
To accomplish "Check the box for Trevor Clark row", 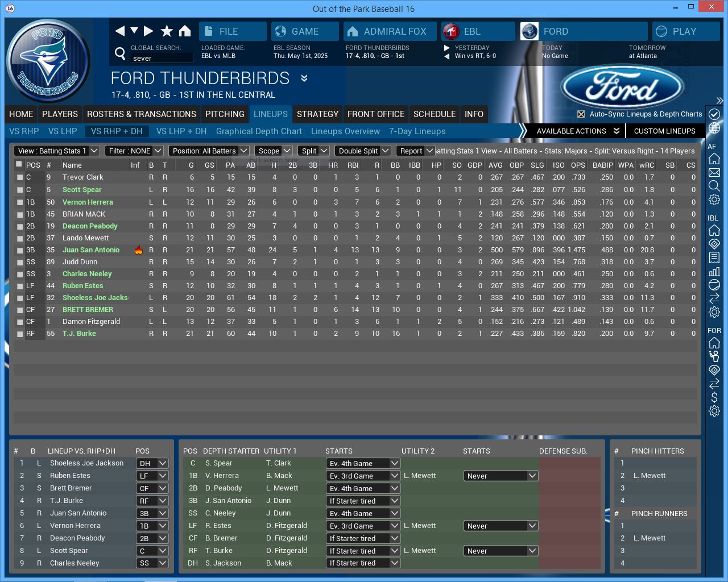I will coord(19,177).
